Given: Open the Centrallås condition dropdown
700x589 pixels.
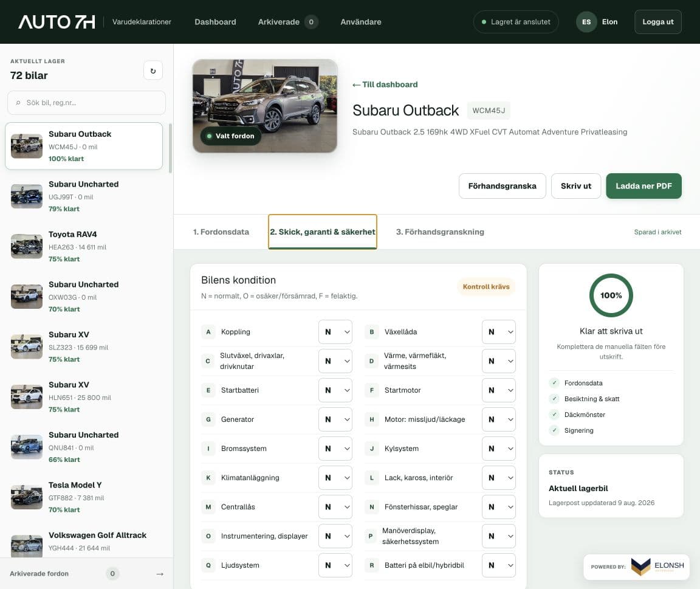Looking at the screenshot, I should (x=335, y=507).
